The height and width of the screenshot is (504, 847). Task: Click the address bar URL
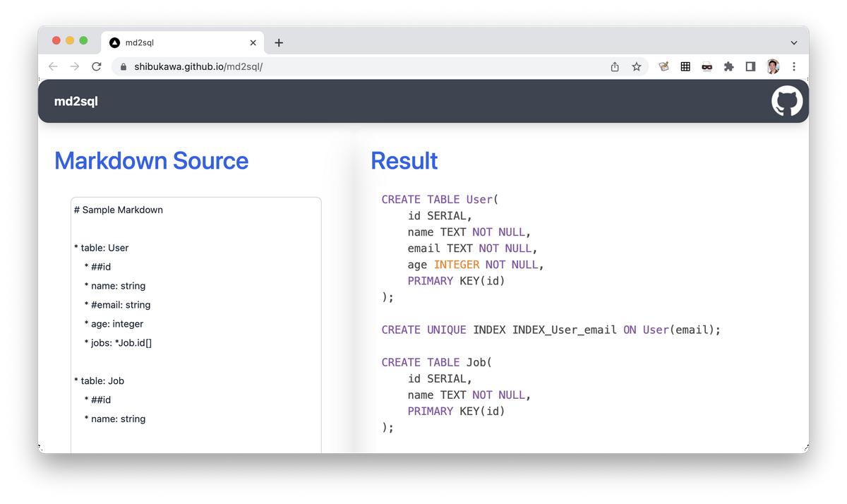click(x=198, y=67)
